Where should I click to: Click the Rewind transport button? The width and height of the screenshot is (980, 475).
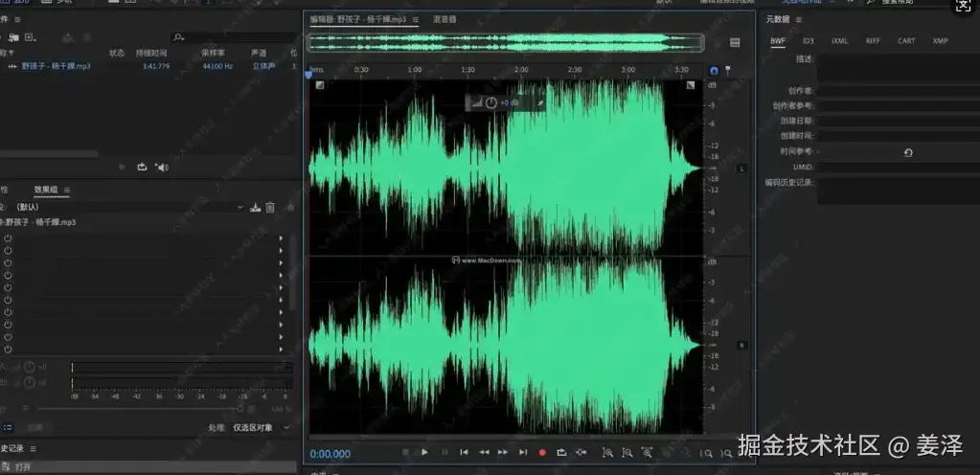484,453
